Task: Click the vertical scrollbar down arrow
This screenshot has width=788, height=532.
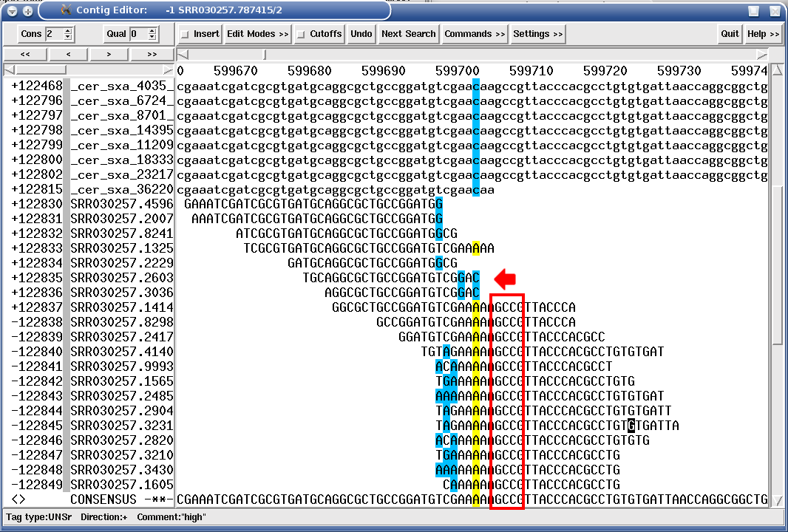Action: pyautogui.click(x=777, y=500)
